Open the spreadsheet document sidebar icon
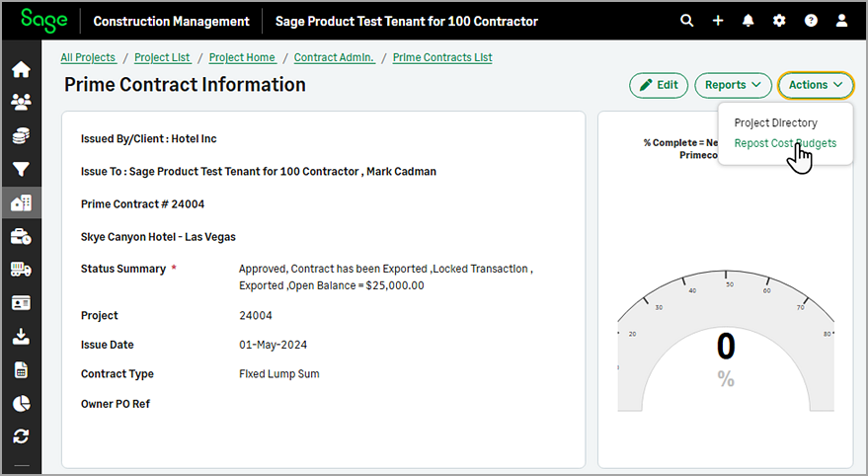The width and height of the screenshot is (868, 476). pos(21,369)
